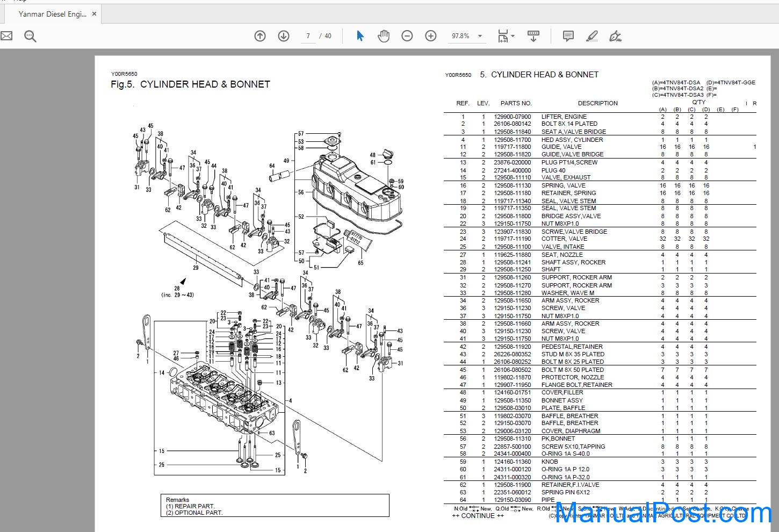Click the (inc. 29～43) diagram note

coord(177,295)
